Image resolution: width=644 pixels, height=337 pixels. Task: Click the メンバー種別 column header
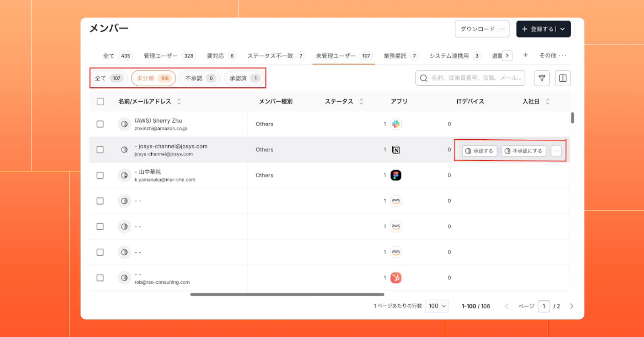(276, 101)
